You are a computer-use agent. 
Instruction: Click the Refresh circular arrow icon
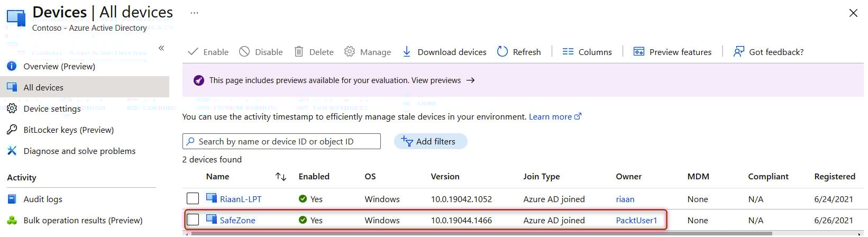pos(502,51)
